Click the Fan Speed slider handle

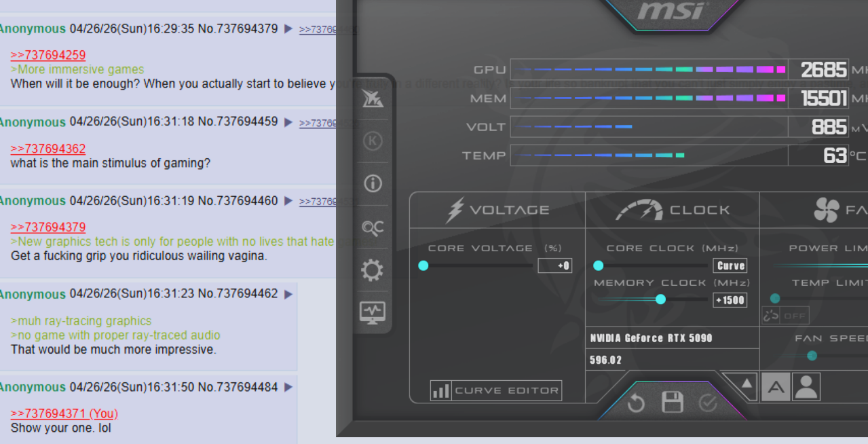click(x=812, y=355)
